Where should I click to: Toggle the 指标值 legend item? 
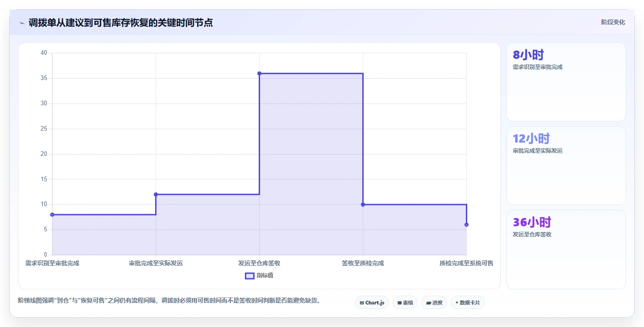point(259,275)
